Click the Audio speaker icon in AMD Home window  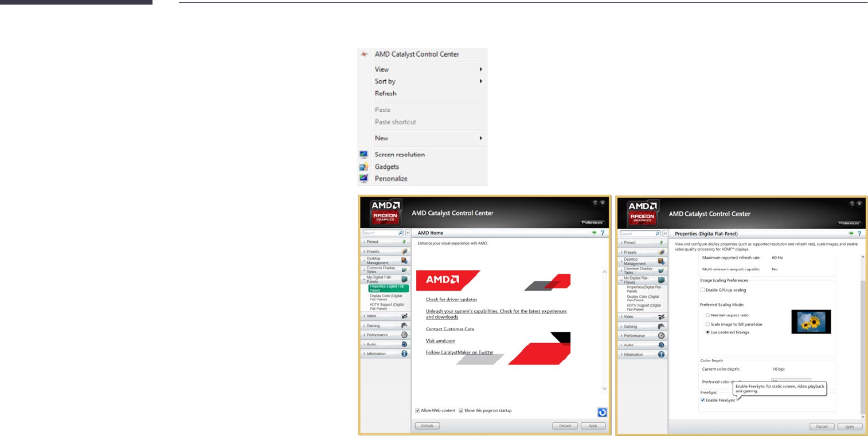pyautogui.click(x=404, y=344)
